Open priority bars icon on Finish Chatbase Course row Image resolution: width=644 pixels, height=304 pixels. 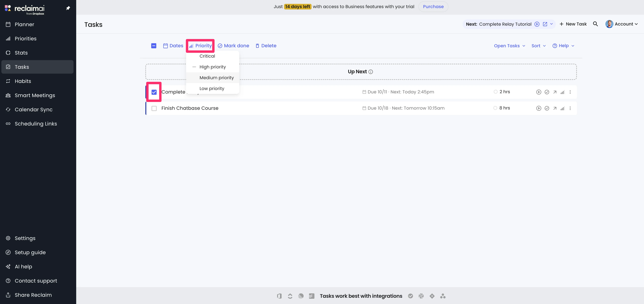tap(563, 108)
